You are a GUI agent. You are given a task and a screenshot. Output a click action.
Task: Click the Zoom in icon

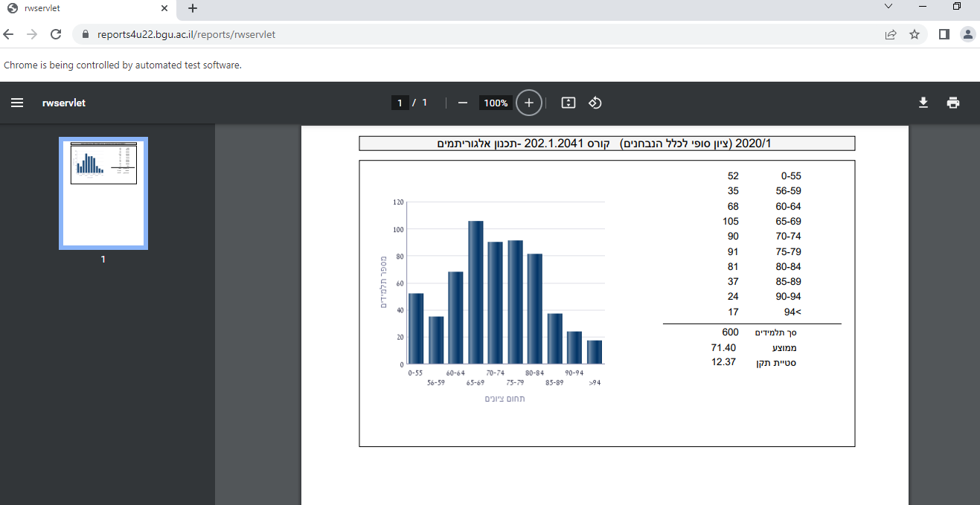pyautogui.click(x=528, y=103)
